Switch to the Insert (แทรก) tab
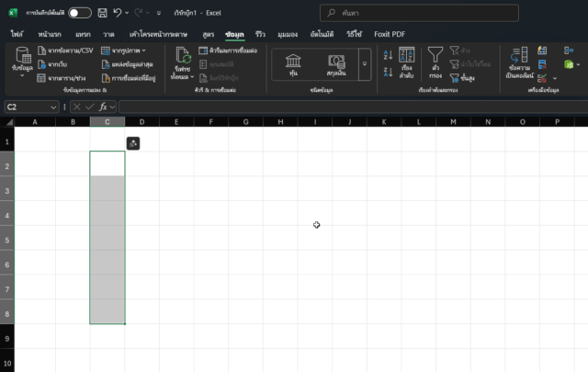 [x=83, y=34]
